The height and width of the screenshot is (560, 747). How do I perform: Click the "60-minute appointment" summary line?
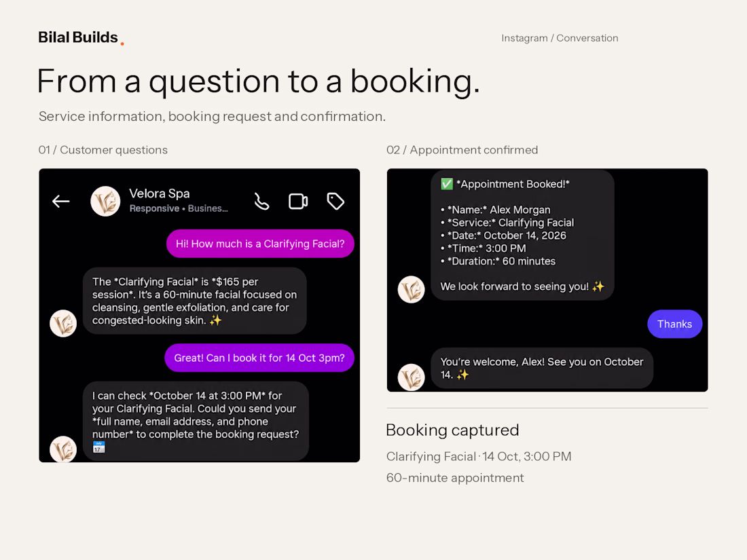tap(455, 478)
